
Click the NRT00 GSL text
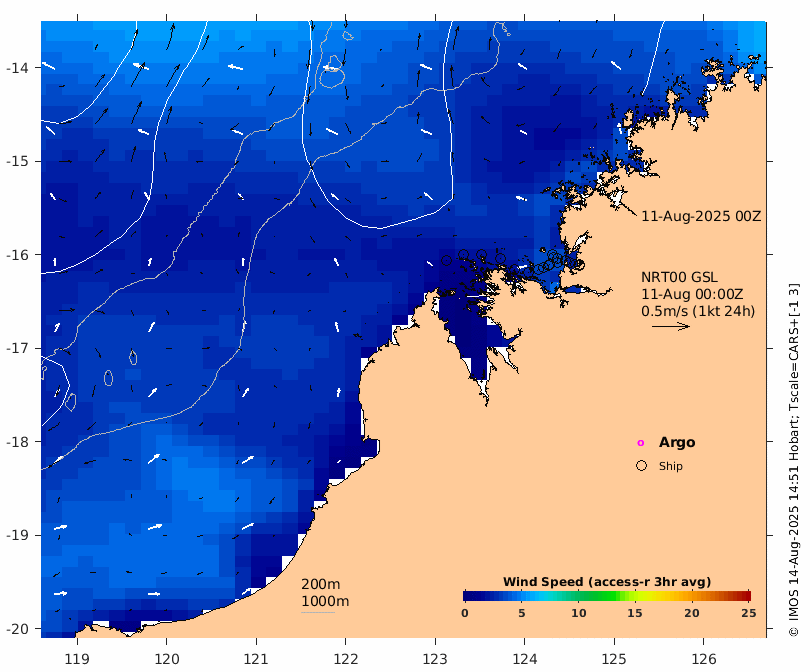click(x=679, y=277)
